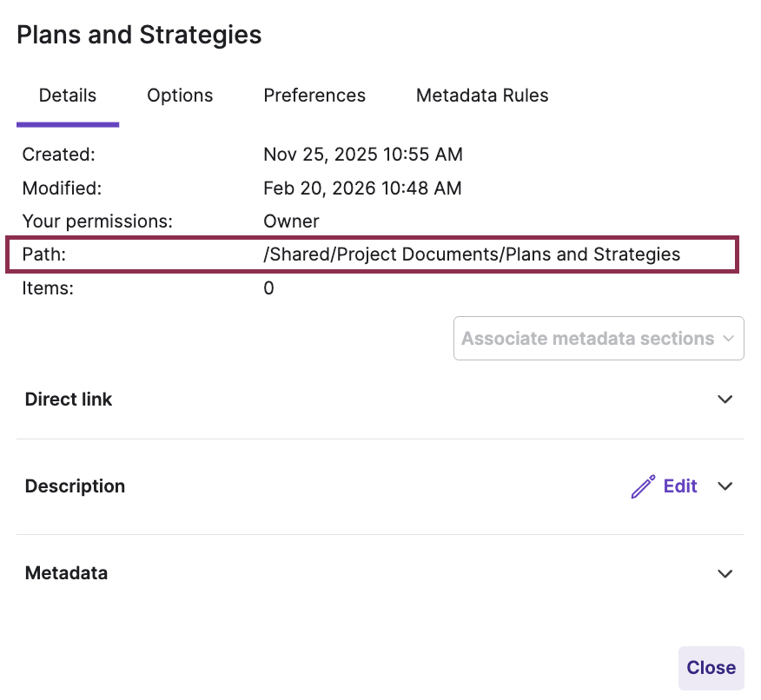Screen dimensions: 761x700
Task: Click the Direct link section heading
Action: tap(69, 400)
